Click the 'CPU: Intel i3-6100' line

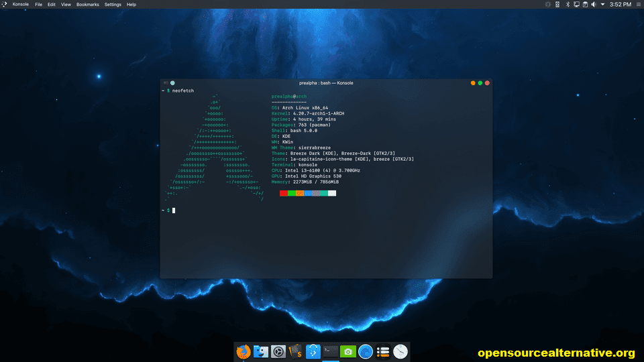(x=315, y=171)
